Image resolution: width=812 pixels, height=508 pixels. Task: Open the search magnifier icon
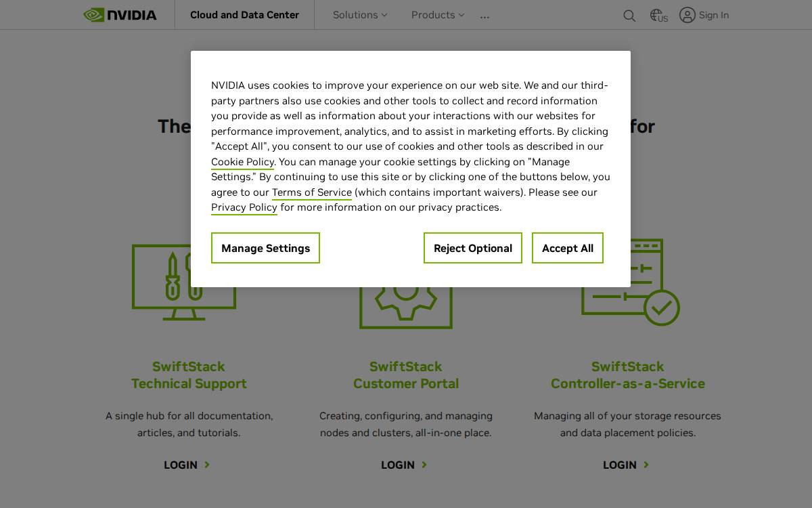coord(629,16)
